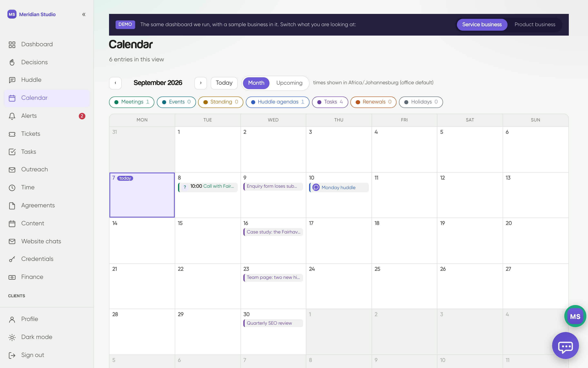Click the Calendar icon in sidebar
The image size is (588, 368).
(x=12, y=98)
